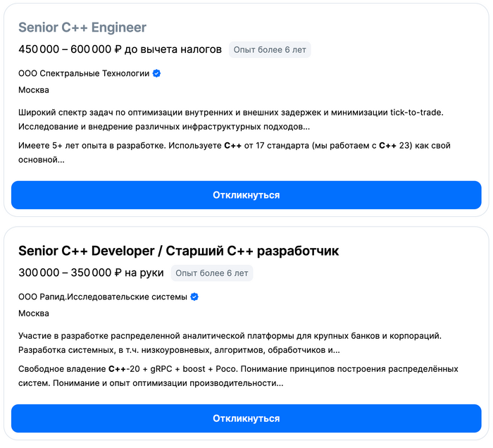Image resolution: width=493 pixels, height=448 pixels.
Task: Click Москва under Спектральные Технологии
Action: click(34, 90)
